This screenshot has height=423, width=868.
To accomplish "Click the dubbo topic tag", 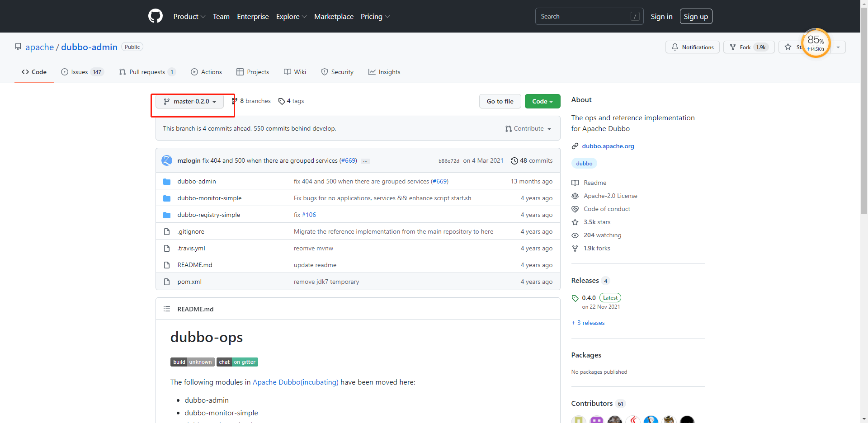I will pyautogui.click(x=584, y=164).
